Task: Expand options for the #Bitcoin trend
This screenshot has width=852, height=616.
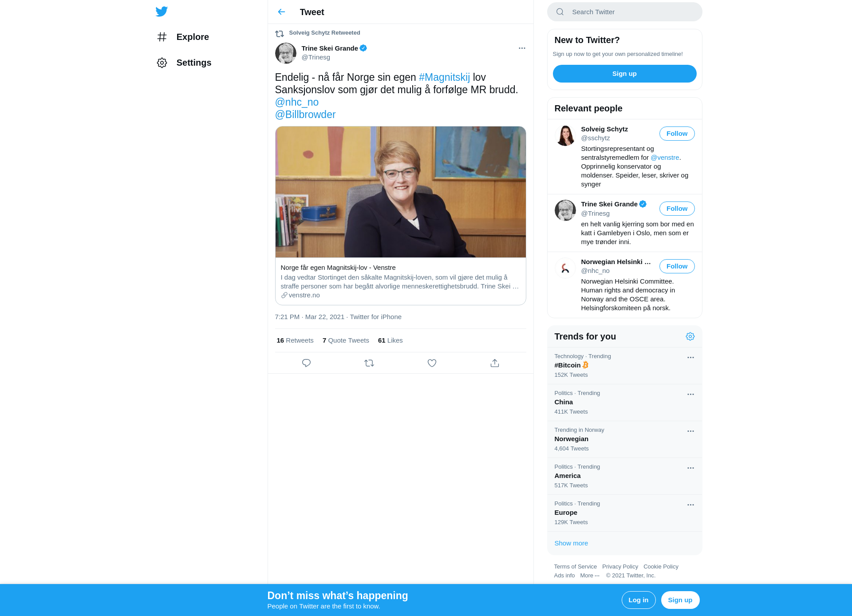Action: (690, 357)
